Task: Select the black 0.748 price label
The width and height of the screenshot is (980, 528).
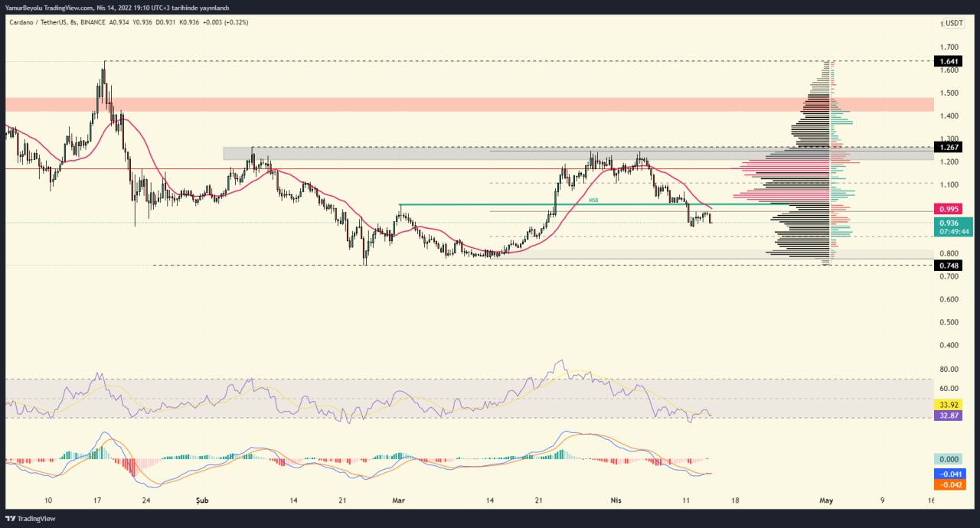Action: click(x=949, y=266)
